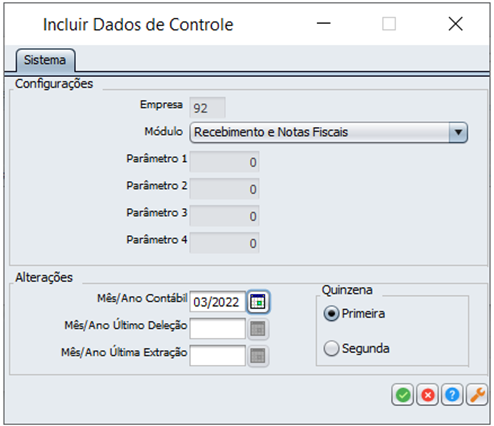
Task: Open calendar picker for Mês/Ano Contábil
Action: click(258, 302)
